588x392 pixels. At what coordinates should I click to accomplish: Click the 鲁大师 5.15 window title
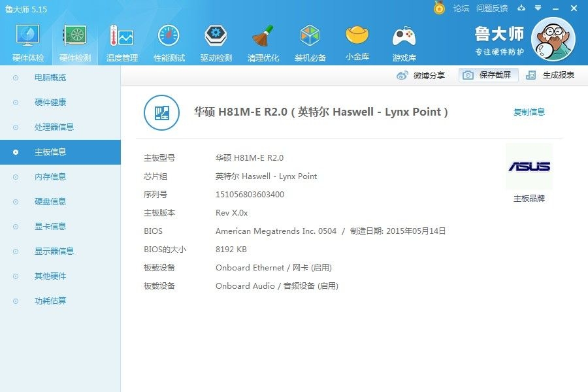point(26,9)
